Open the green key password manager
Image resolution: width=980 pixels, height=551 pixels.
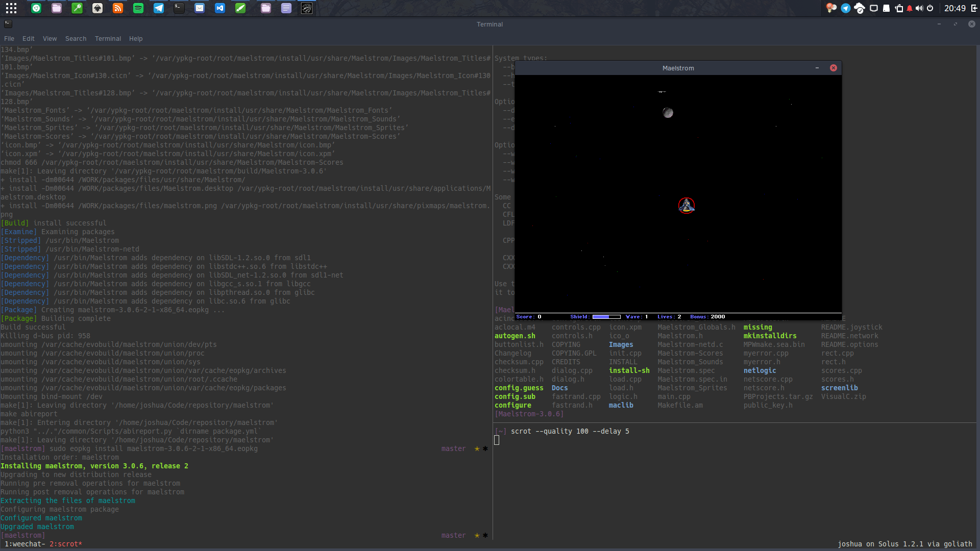[x=77, y=8]
